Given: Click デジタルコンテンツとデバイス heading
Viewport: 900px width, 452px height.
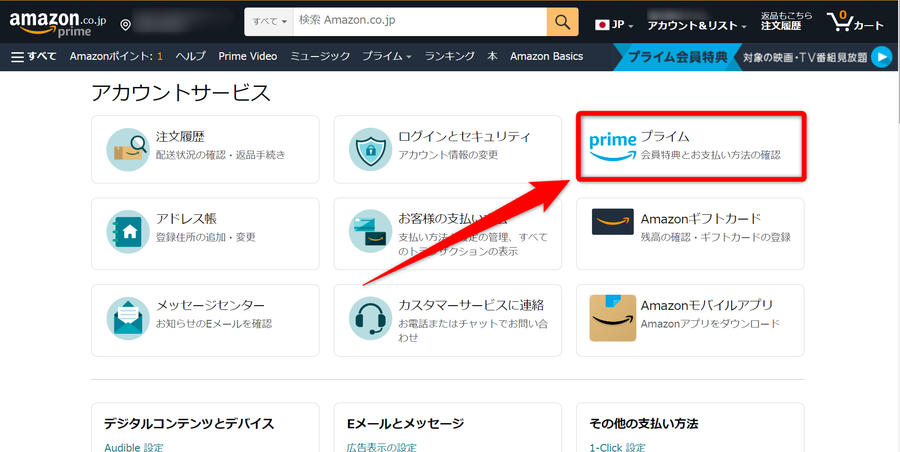Looking at the screenshot, I should point(189,424).
